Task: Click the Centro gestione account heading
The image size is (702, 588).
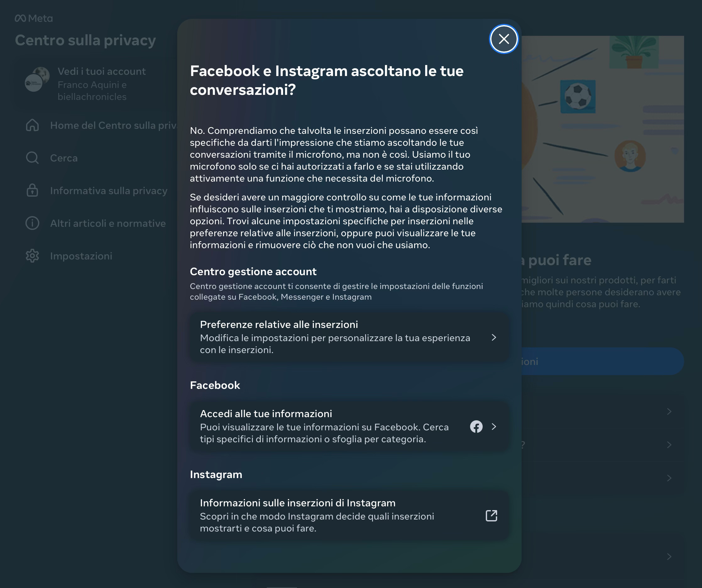Action: click(253, 272)
